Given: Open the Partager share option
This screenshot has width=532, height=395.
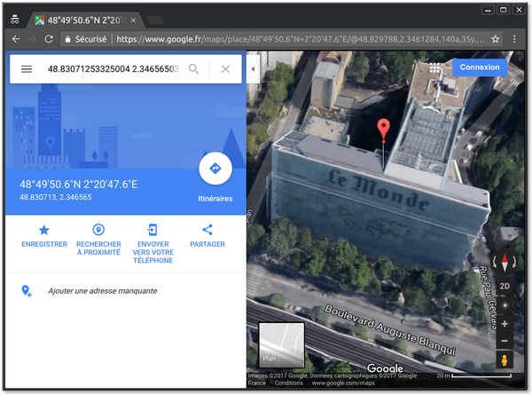Looking at the screenshot, I should point(207,235).
